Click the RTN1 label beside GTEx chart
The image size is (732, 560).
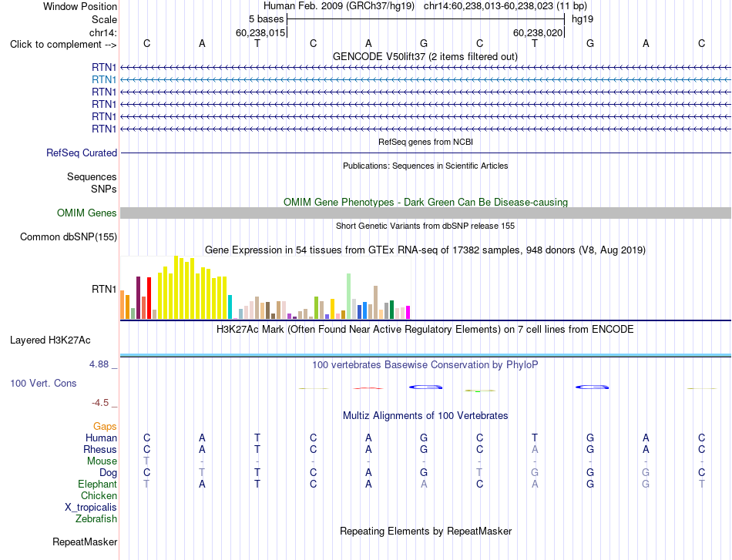point(104,290)
